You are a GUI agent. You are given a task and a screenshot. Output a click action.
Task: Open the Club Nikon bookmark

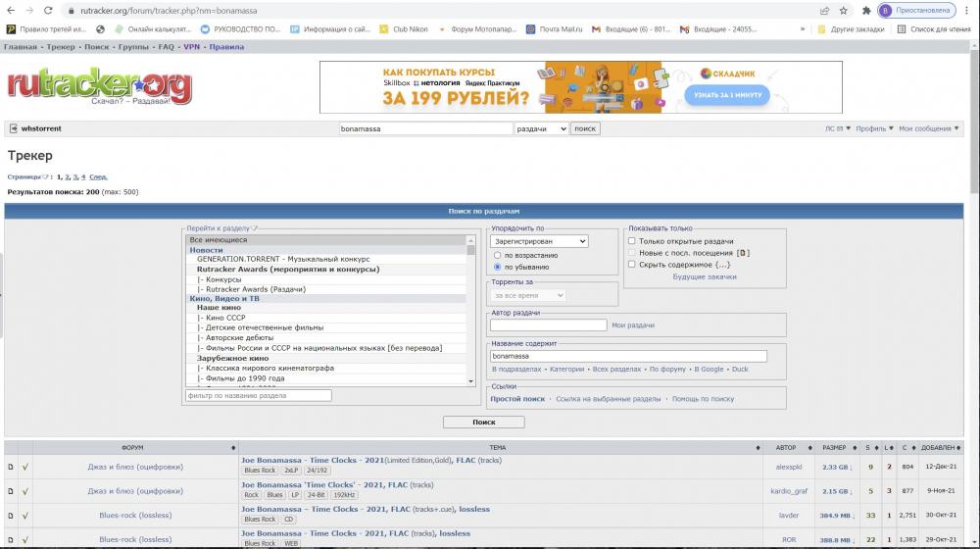(x=404, y=28)
